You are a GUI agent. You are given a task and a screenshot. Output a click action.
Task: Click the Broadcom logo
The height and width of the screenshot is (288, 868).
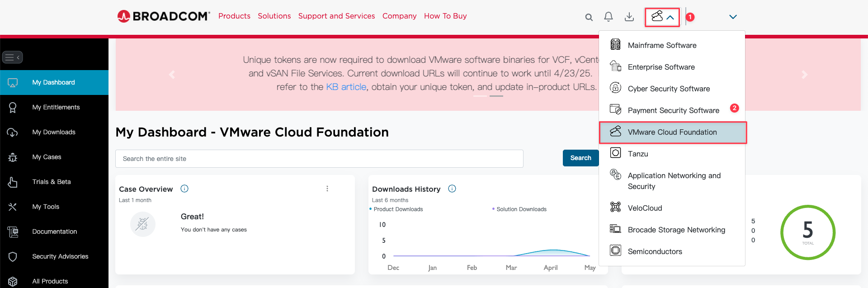[164, 16]
